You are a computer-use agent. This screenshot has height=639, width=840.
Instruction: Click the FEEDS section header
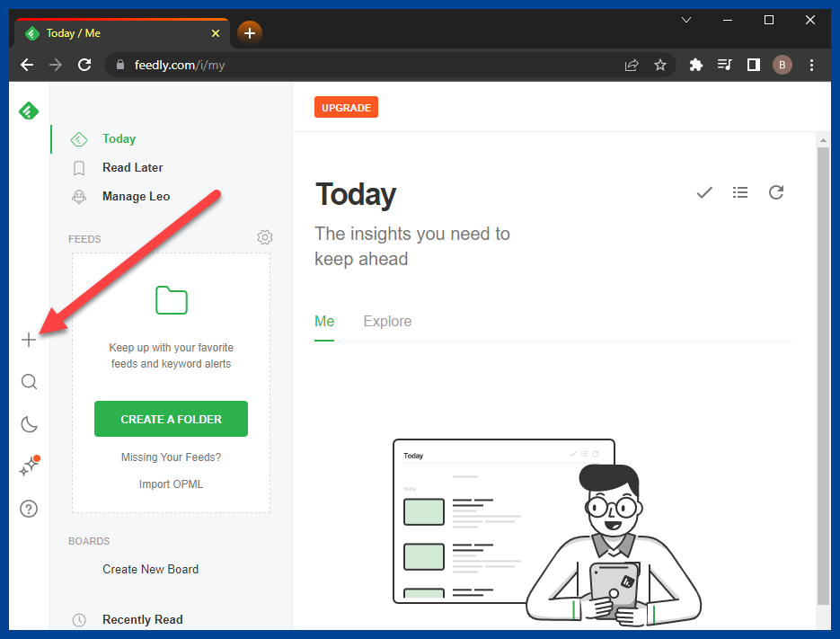point(84,239)
